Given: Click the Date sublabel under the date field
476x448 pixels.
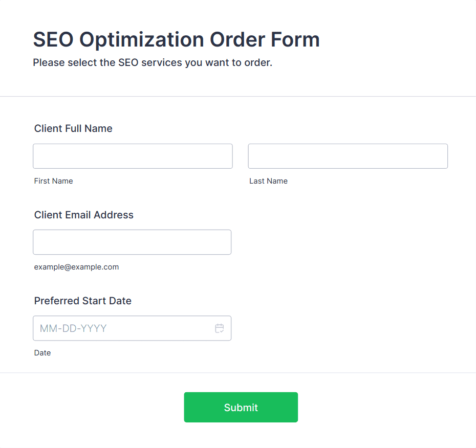Looking at the screenshot, I should click(42, 353).
